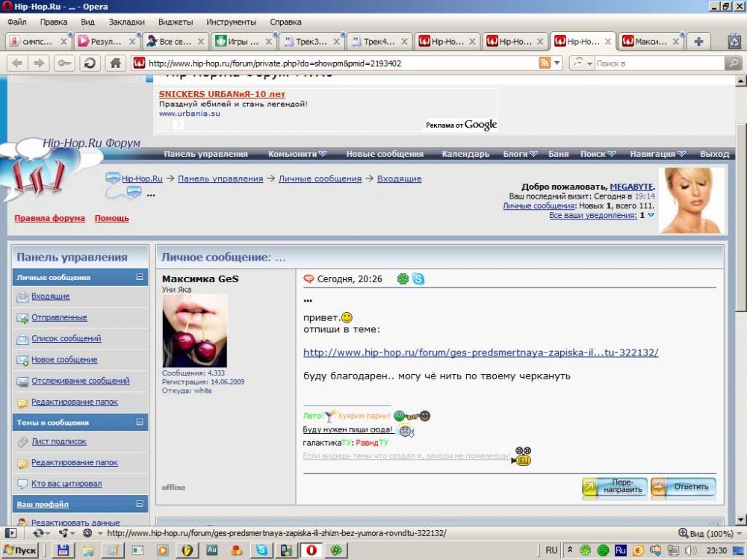Click the RU language indicator in tray
This screenshot has width=747, height=560.
pyautogui.click(x=551, y=550)
